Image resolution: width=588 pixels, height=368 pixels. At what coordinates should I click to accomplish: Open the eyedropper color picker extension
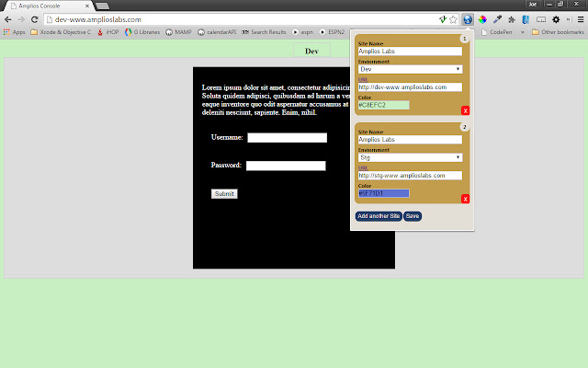tap(497, 19)
